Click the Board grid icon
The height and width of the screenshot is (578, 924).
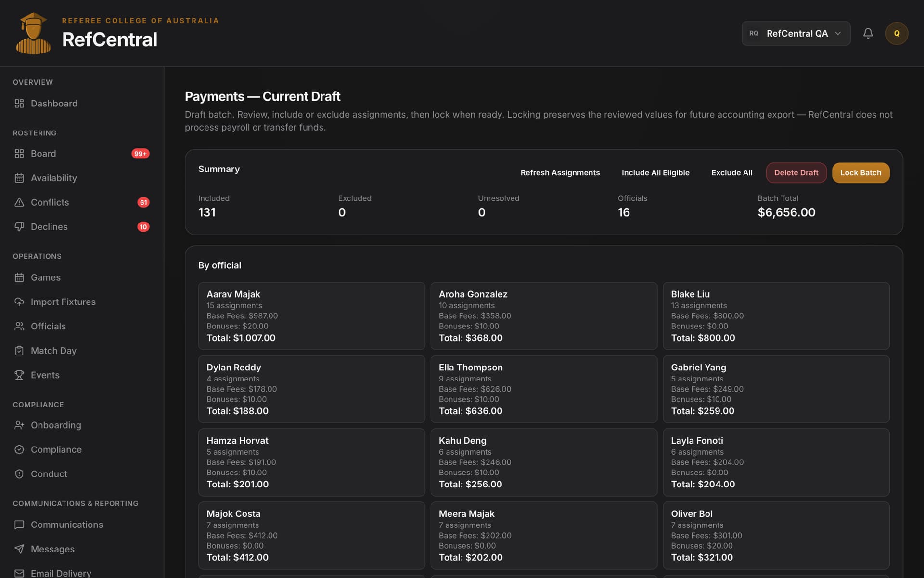[x=19, y=154]
